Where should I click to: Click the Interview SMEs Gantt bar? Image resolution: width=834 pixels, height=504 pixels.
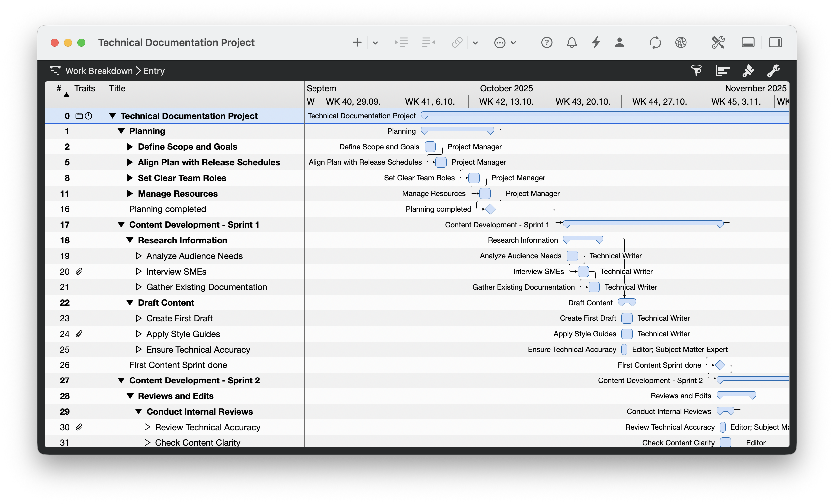click(583, 271)
